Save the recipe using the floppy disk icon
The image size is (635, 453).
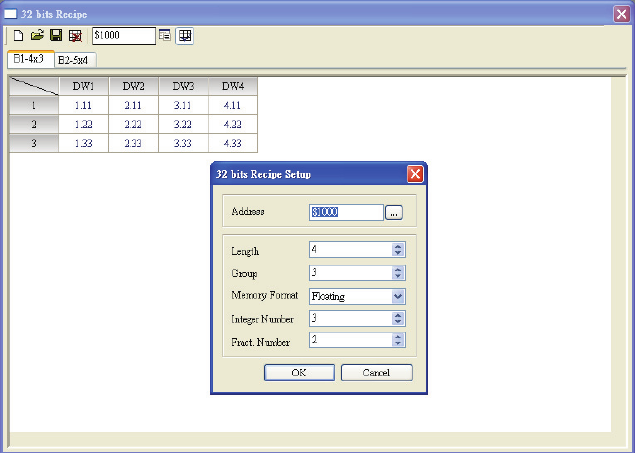(56, 35)
